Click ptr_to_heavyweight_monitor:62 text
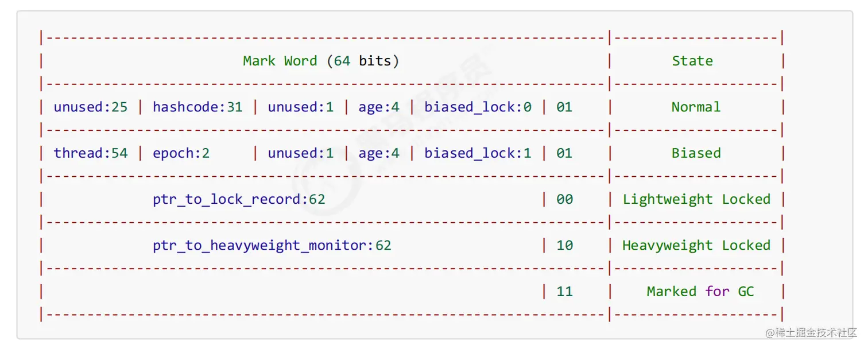868x349 pixels. (272, 246)
